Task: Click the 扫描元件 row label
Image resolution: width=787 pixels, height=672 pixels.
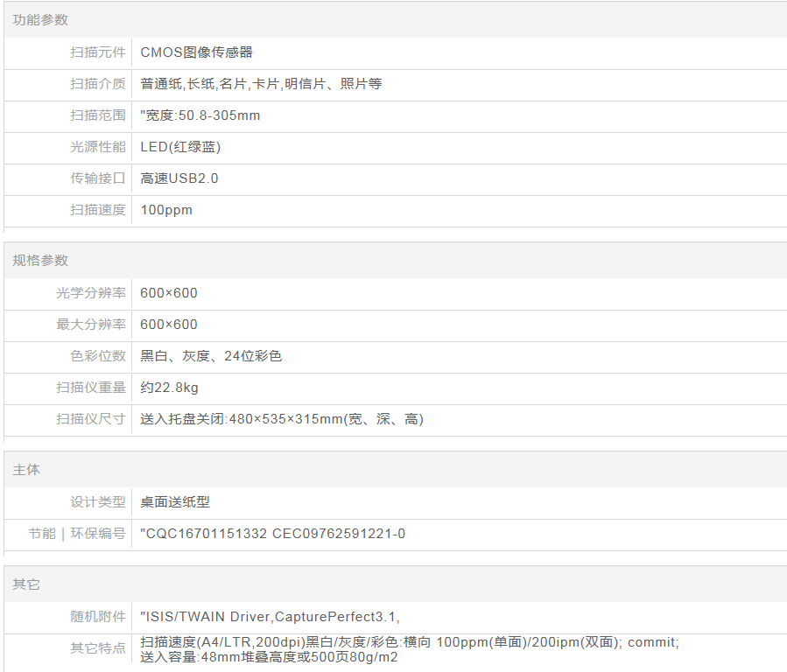Action: pos(97,52)
